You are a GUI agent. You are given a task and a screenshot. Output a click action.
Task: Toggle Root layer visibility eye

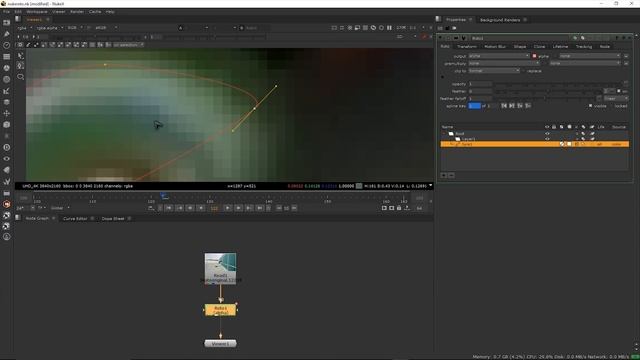547,133
